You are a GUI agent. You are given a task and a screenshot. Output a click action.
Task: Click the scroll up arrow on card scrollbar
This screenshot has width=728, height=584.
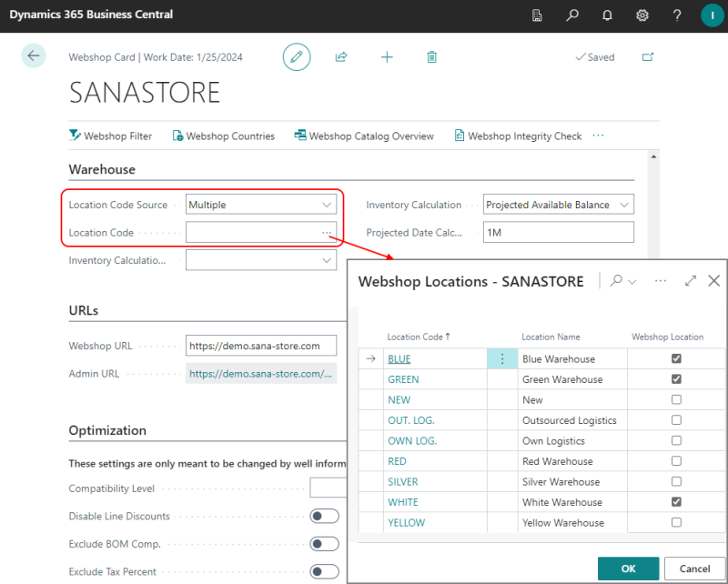653,156
